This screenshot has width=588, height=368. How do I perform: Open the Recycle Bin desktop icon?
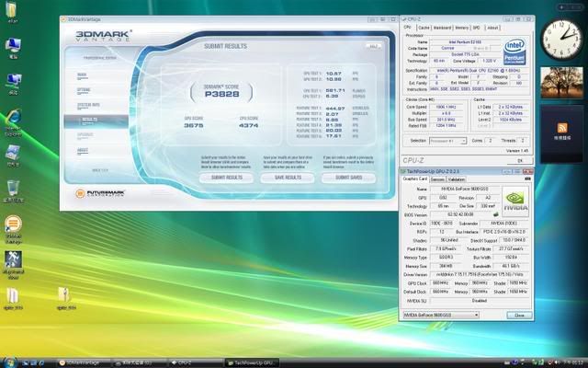[13, 188]
